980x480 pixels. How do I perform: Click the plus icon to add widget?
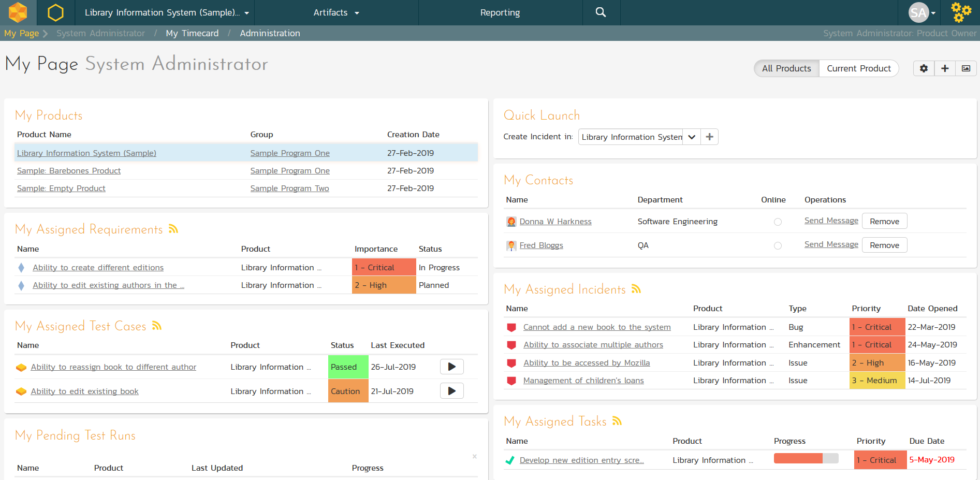pos(945,68)
